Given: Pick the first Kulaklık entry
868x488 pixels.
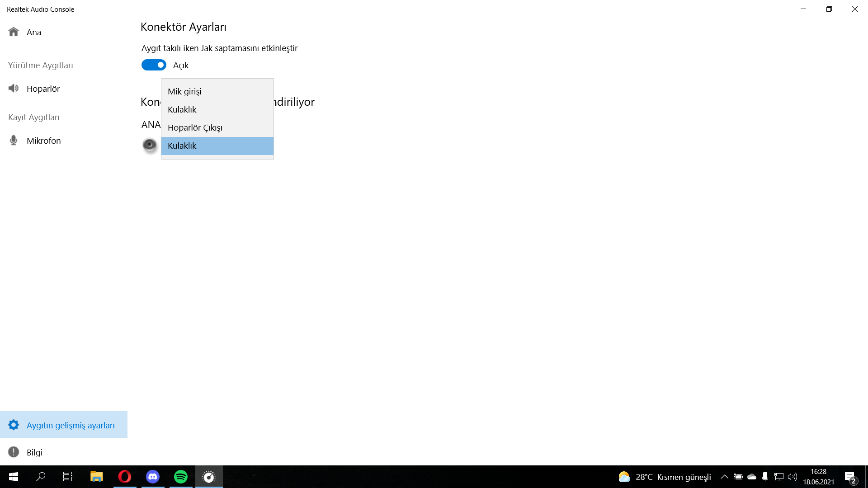Looking at the screenshot, I should [x=182, y=109].
